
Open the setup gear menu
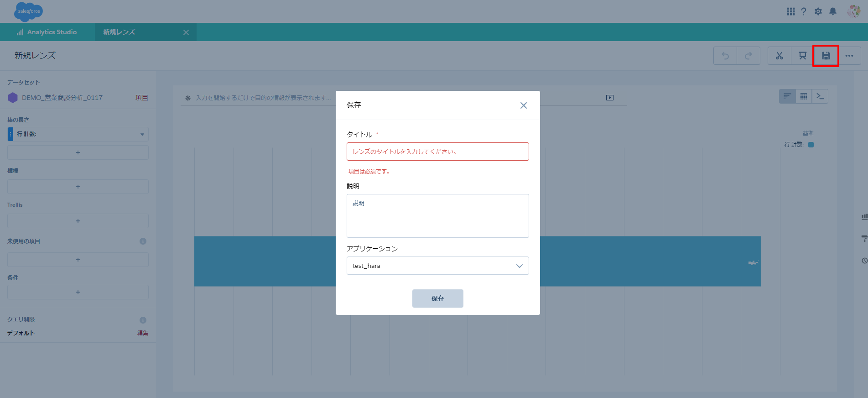pos(818,11)
